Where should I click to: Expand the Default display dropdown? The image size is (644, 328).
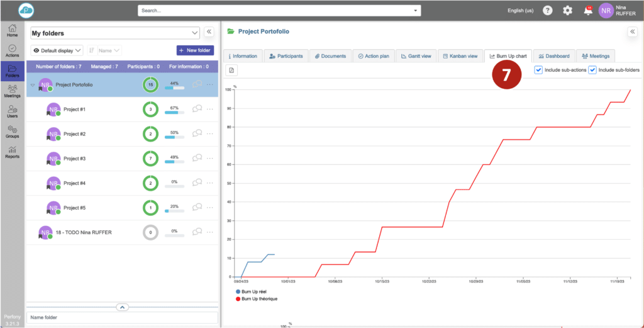tap(57, 50)
